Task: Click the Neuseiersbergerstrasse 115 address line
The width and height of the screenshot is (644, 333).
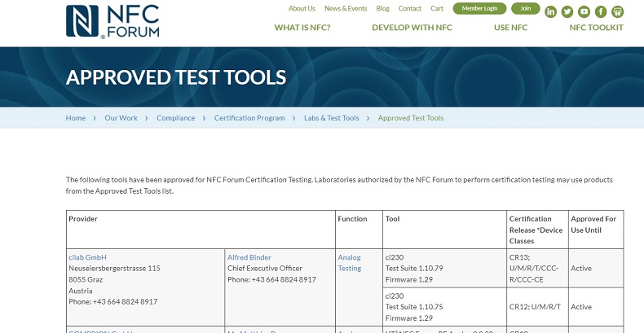Action: pyautogui.click(x=115, y=268)
